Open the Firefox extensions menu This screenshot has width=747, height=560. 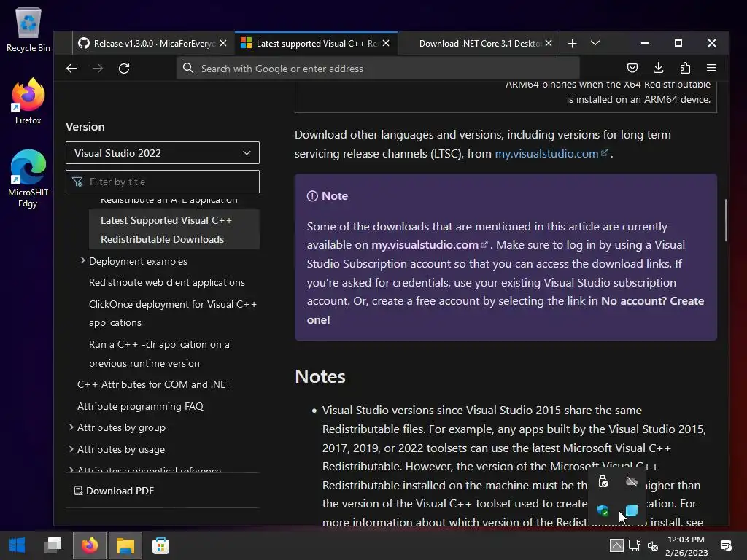click(x=685, y=68)
